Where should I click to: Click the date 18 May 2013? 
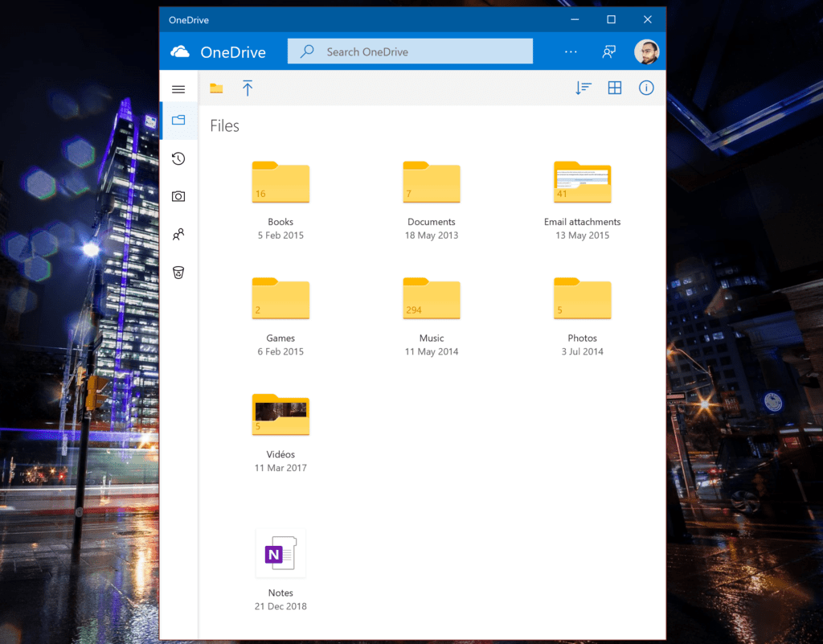tap(432, 235)
